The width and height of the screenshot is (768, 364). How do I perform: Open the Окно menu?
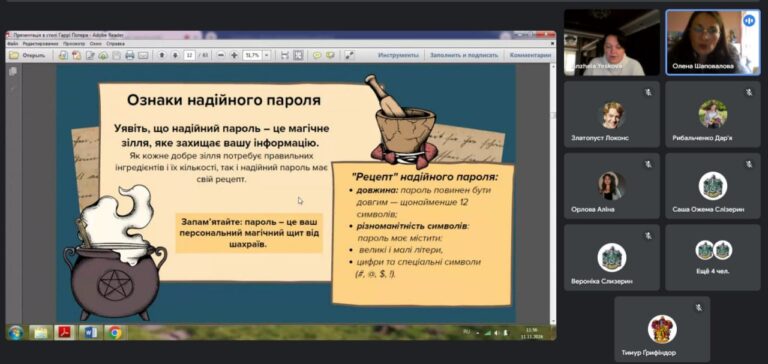[96, 44]
